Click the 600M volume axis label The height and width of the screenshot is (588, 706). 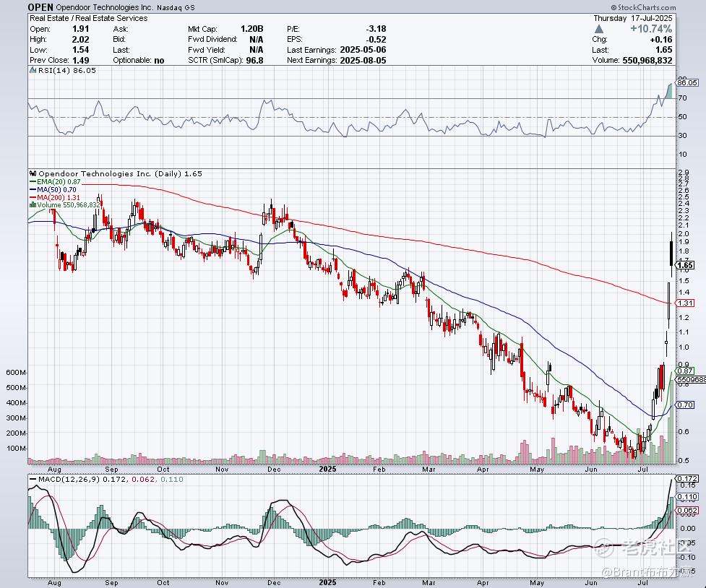[x=16, y=372]
